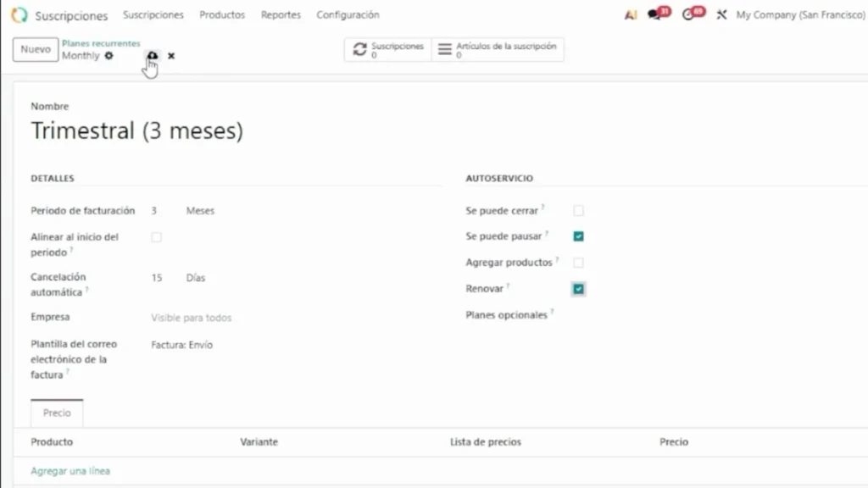Open the Configuración menu

point(348,15)
